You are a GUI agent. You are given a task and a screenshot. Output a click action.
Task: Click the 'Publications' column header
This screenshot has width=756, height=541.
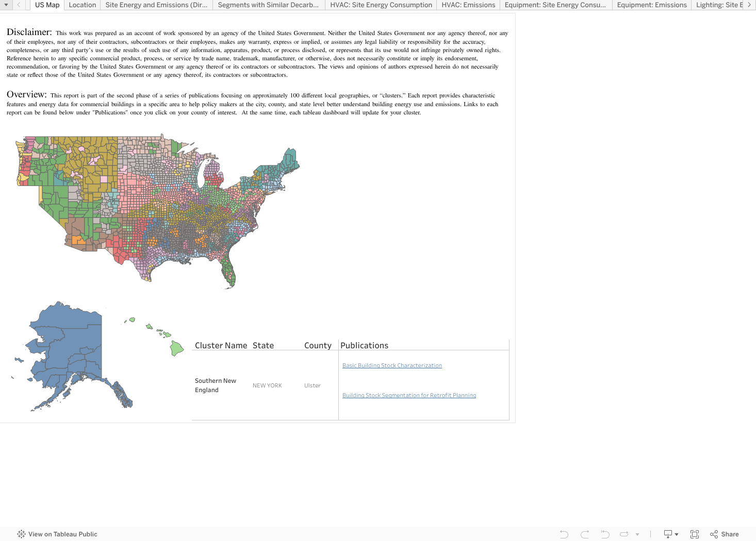364,346
